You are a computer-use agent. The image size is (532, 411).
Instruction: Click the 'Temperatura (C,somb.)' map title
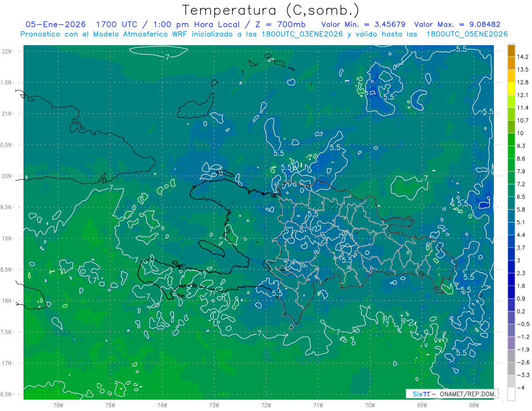[x=270, y=10]
